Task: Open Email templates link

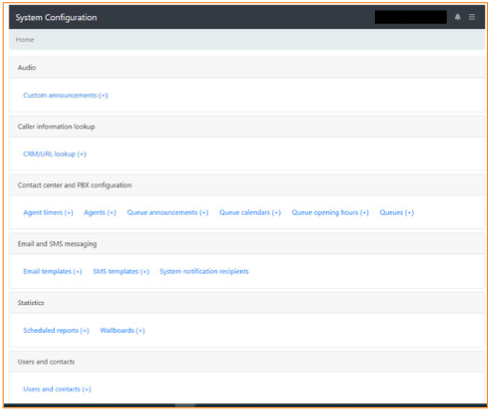Action: [52, 272]
